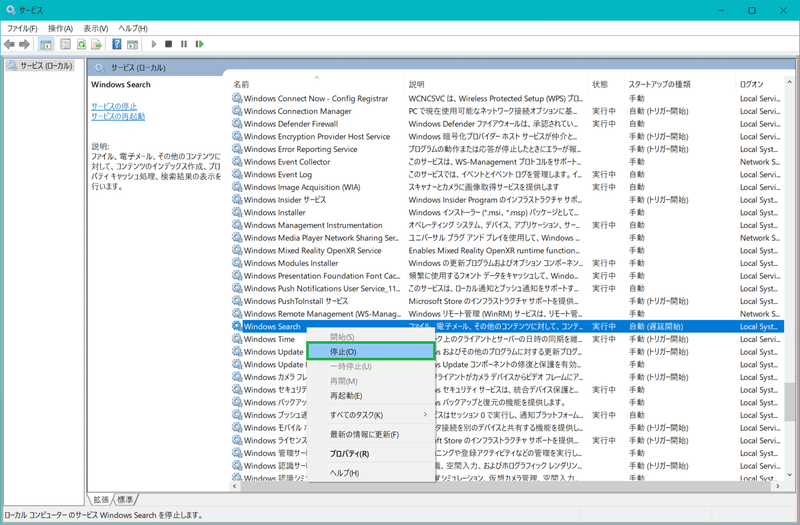The image size is (800, 525).
Task: Click the Pause Service toolbar icon
Action: click(184, 44)
